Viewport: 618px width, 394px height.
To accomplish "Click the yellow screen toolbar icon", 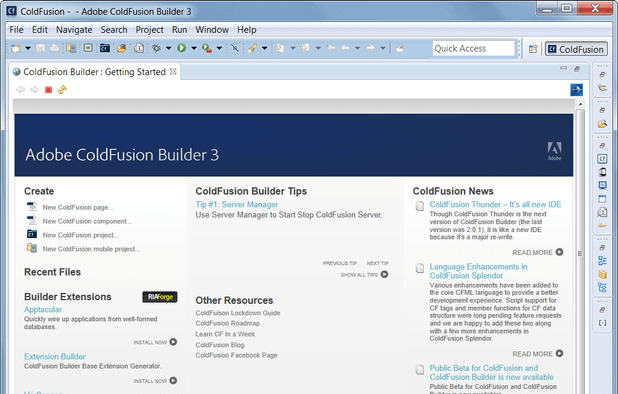I will (88, 48).
